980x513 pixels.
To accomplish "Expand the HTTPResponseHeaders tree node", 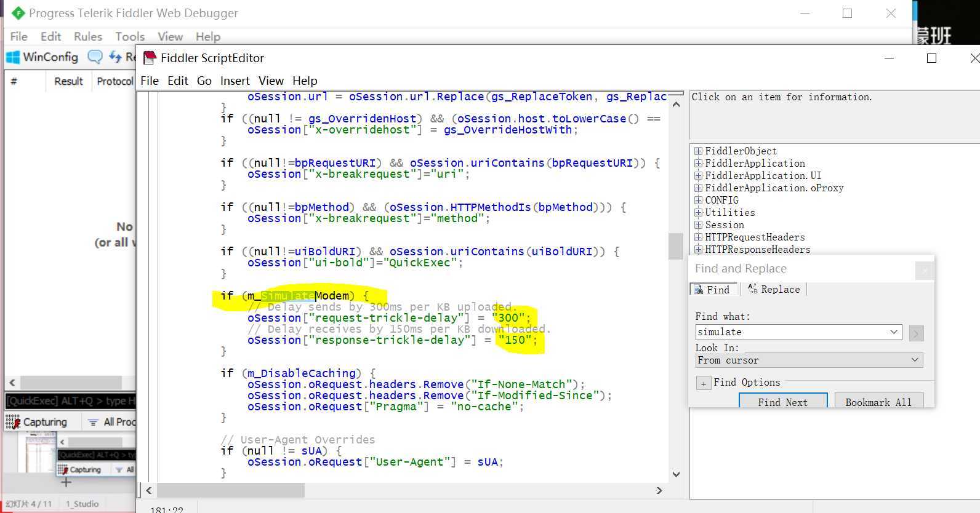I will tap(698, 249).
